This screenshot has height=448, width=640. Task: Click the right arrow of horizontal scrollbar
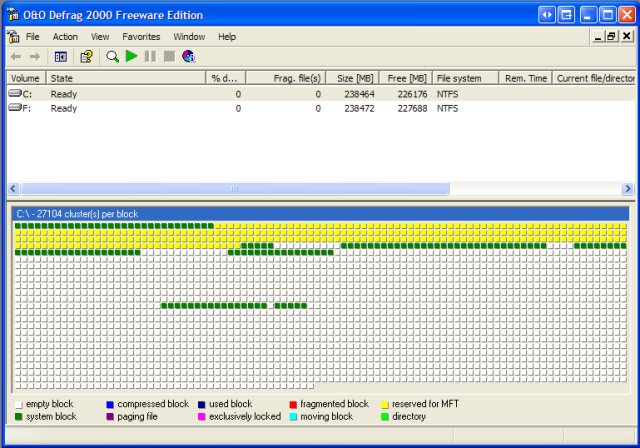628,188
